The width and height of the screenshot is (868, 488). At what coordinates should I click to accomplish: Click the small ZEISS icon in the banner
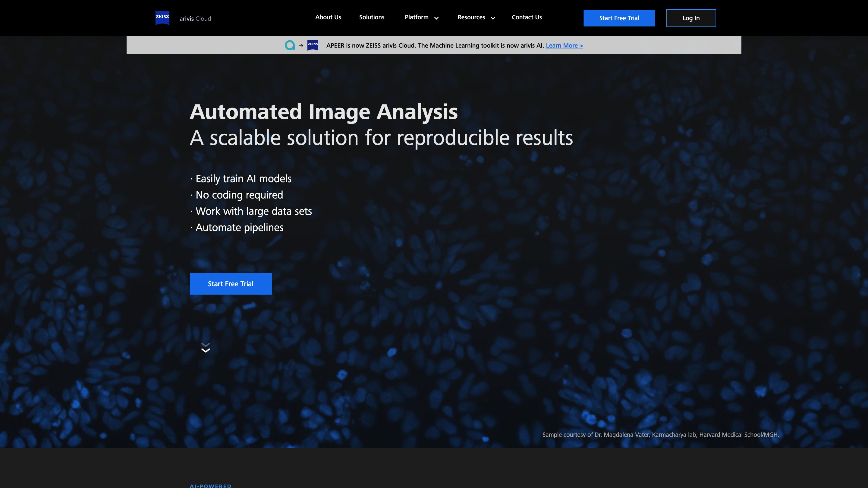312,45
